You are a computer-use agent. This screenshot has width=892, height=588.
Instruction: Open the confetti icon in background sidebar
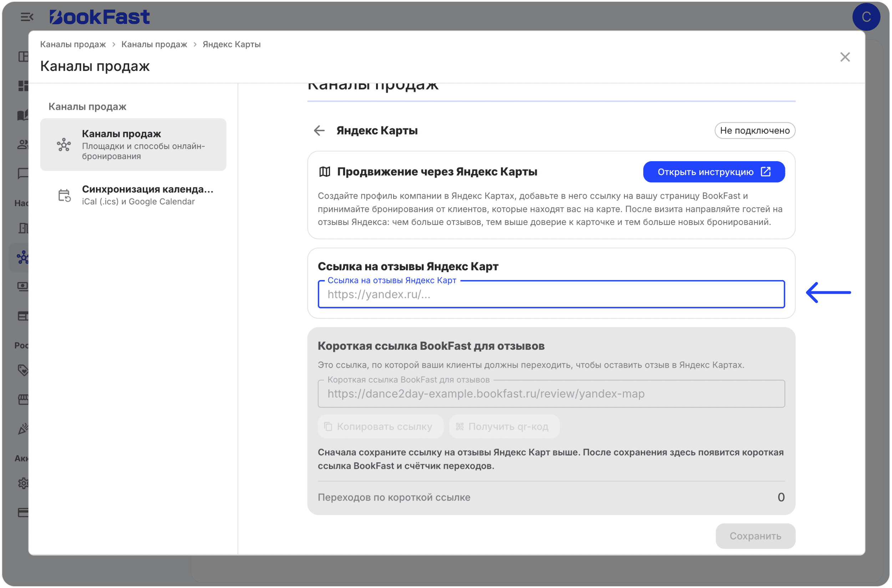[23, 429]
